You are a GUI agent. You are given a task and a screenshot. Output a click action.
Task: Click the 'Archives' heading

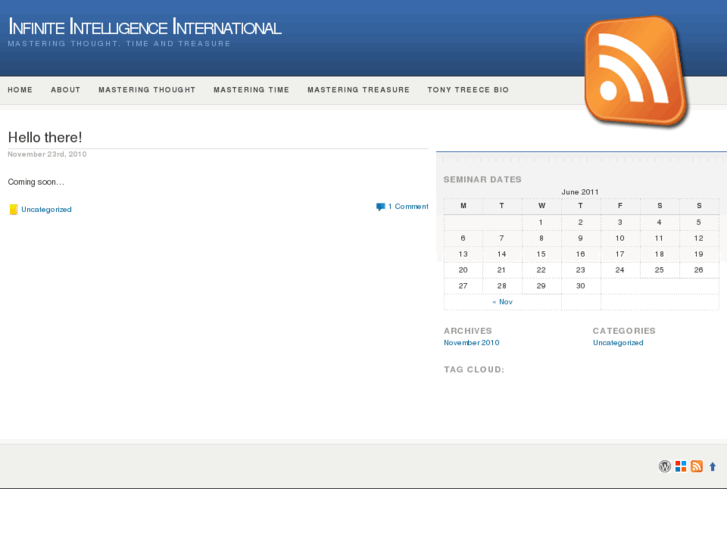(468, 331)
